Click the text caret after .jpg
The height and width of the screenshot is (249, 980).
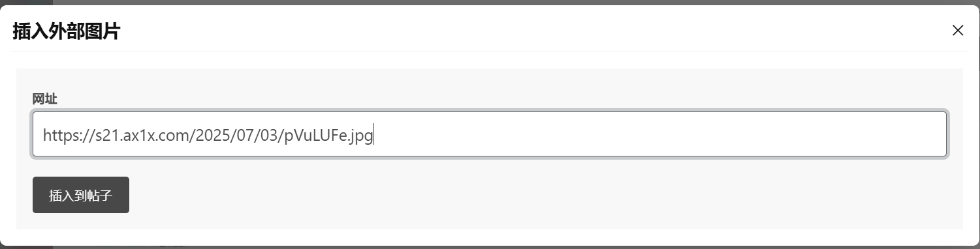(x=373, y=136)
